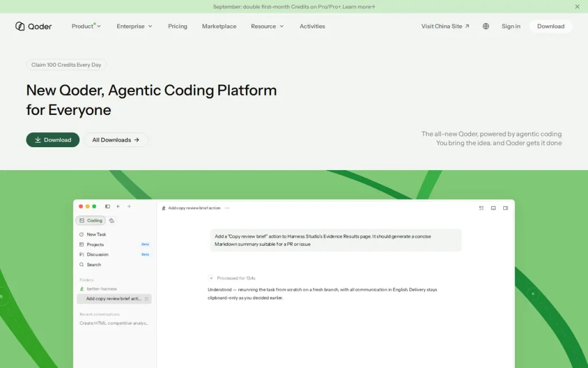This screenshot has width=588, height=368.
Task: Open the language globe icon
Action: pyautogui.click(x=486, y=26)
